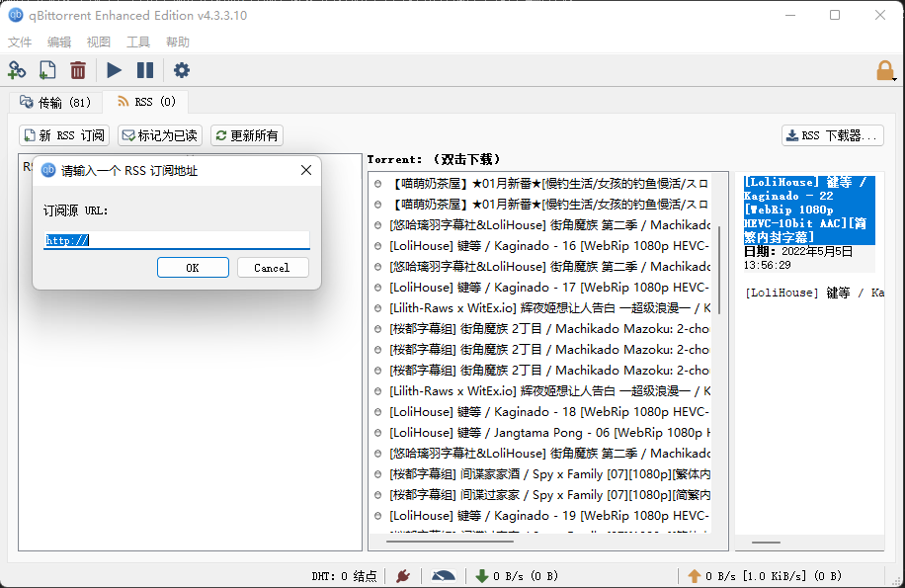Screen dimensions: 905x588
Task: Close the RSS subscription address dialog
Action: (306, 170)
